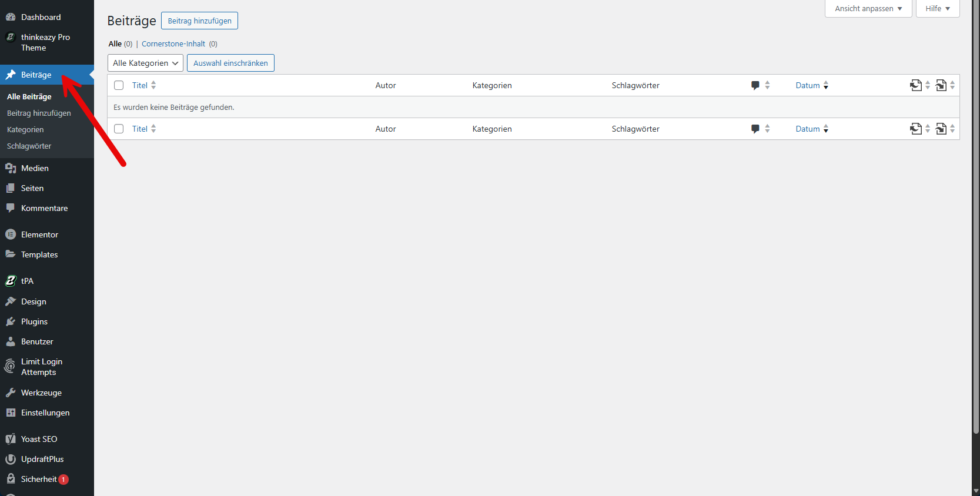Click Beitrag hinzufügen button beside page title

[x=200, y=21]
